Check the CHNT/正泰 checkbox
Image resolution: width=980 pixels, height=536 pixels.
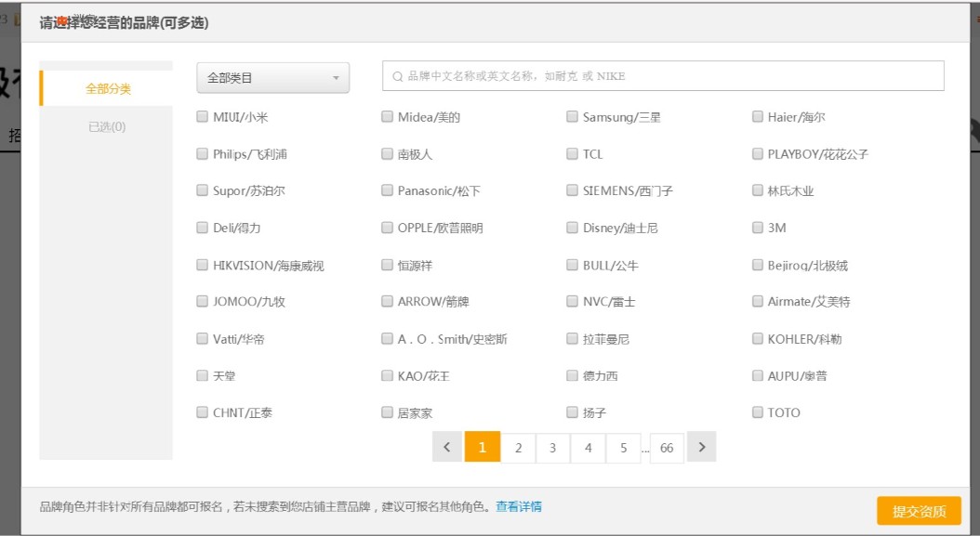coord(202,412)
